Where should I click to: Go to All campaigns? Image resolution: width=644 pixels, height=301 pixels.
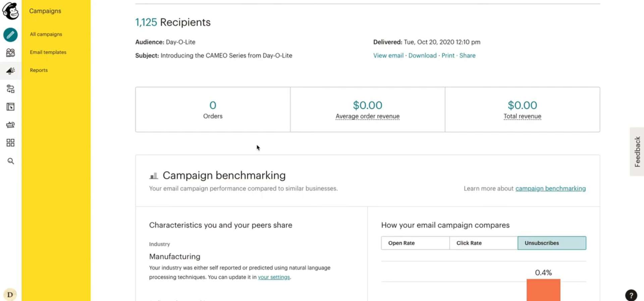click(x=46, y=34)
